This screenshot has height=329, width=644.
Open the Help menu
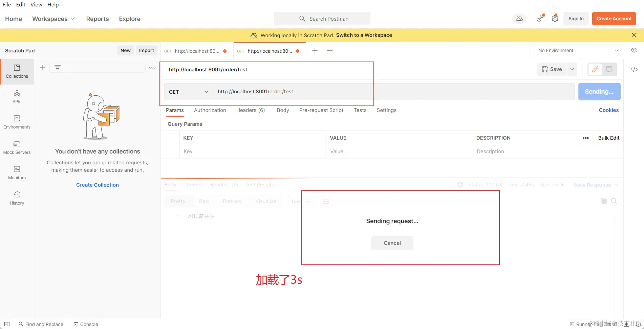53,4
